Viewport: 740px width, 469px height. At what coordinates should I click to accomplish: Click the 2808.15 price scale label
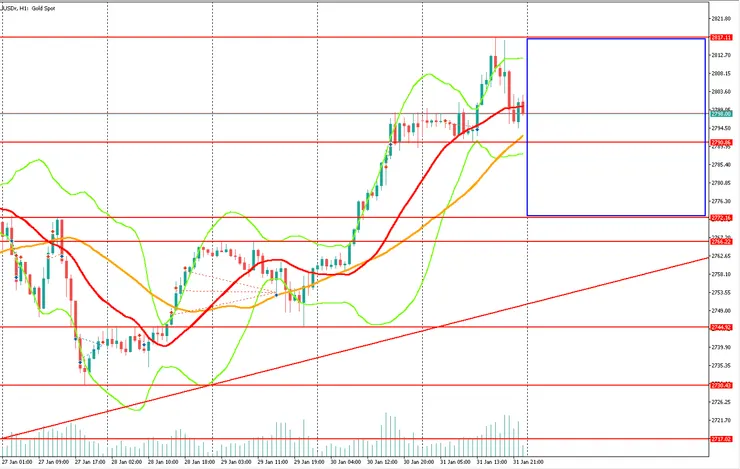[721, 74]
